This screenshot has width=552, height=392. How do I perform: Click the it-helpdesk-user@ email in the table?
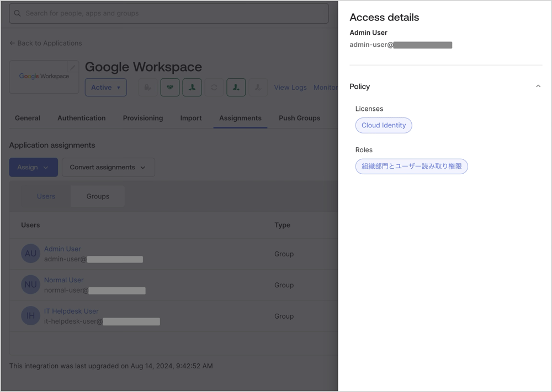[102, 321]
